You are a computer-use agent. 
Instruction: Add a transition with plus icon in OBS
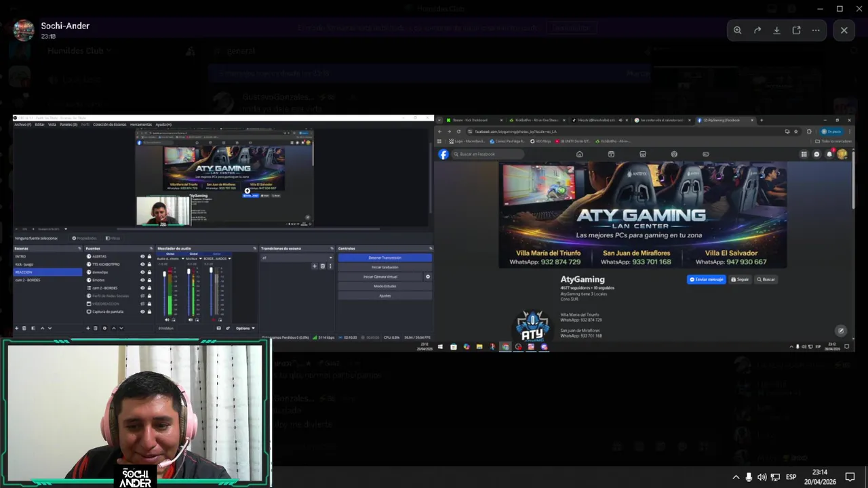pos(315,266)
